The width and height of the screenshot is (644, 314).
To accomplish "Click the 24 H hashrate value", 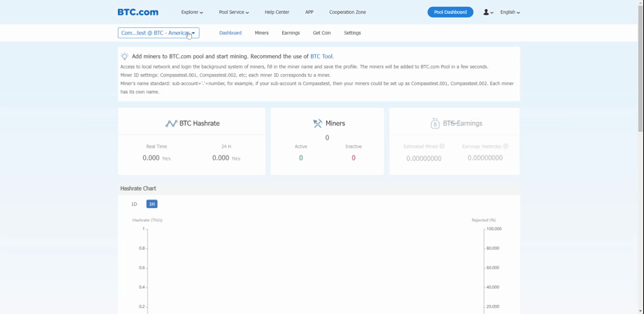I will point(226,158).
